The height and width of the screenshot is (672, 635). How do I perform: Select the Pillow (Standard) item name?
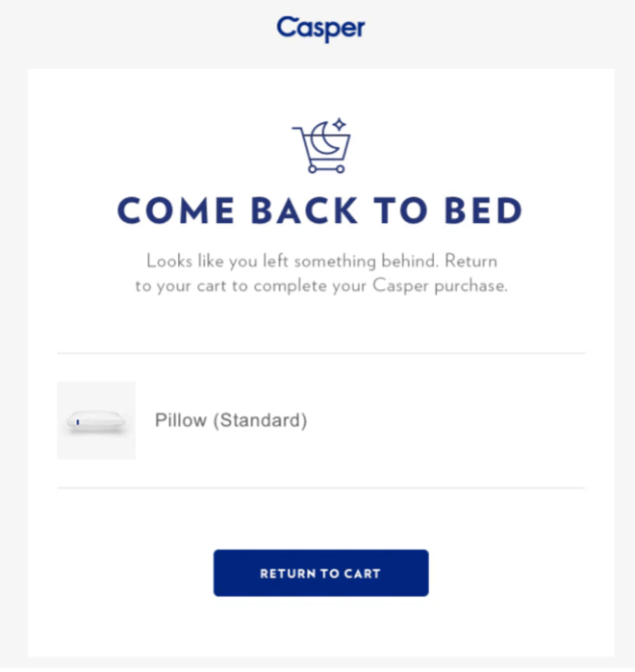[231, 420]
